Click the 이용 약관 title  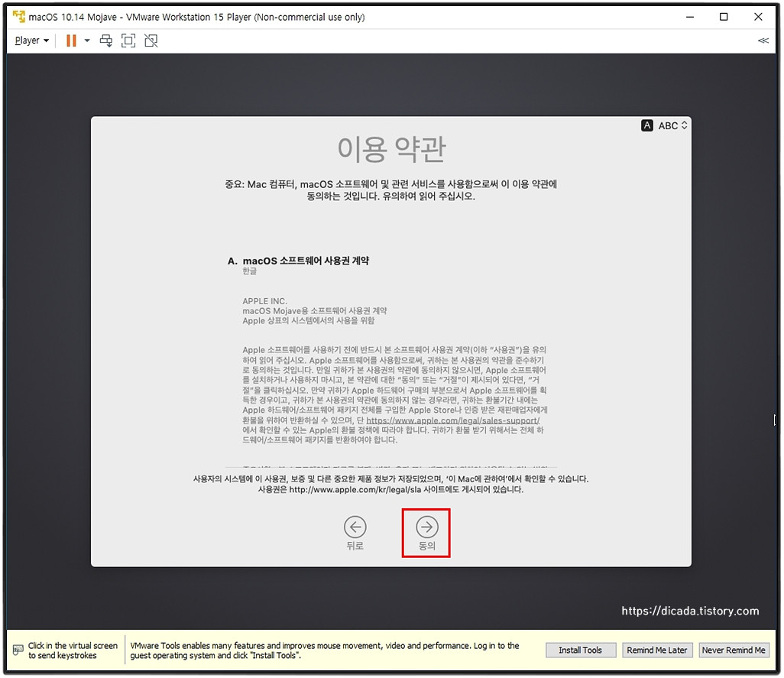click(x=391, y=149)
